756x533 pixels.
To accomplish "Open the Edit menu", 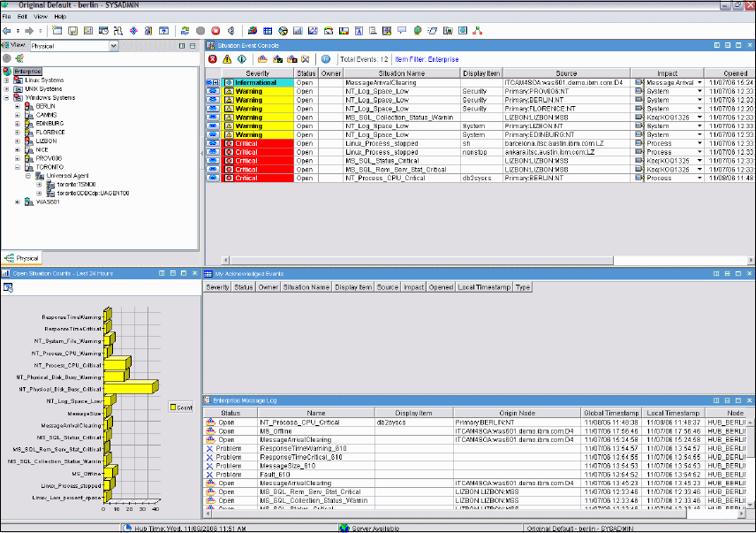I will pyautogui.click(x=22, y=17).
